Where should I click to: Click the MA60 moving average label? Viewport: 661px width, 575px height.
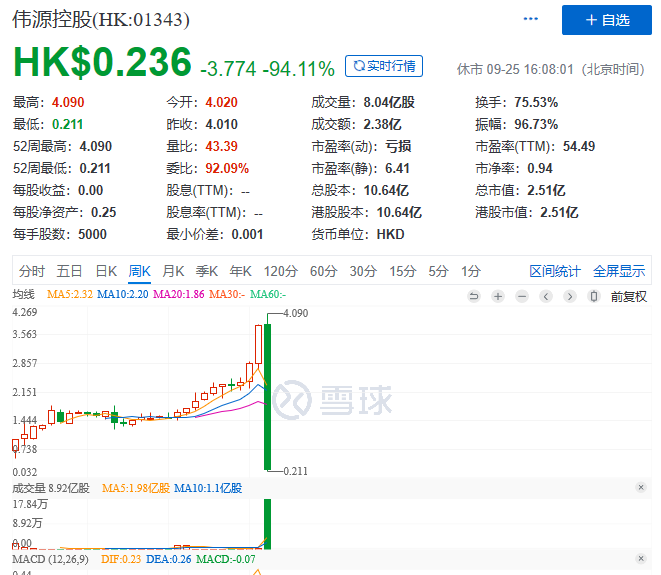tap(268, 294)
